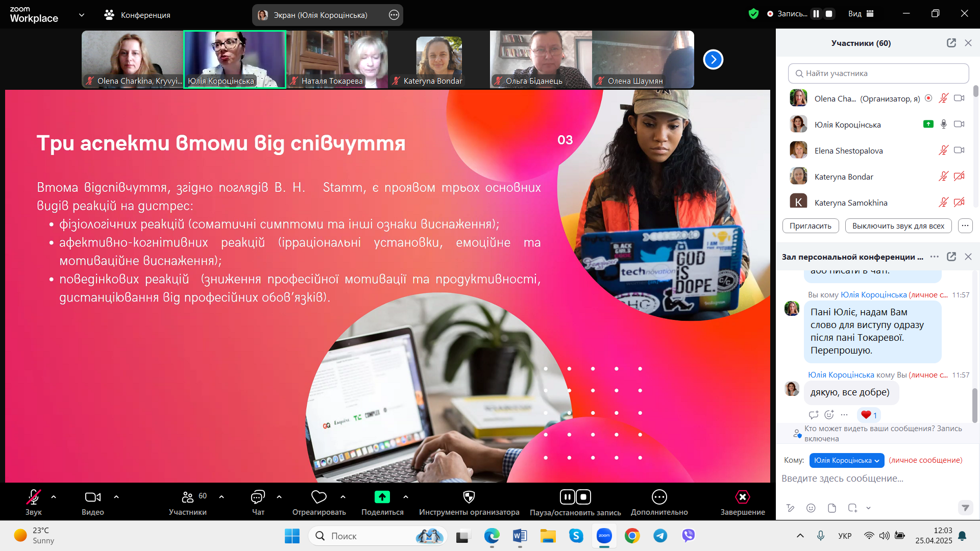
Task: Stop the recording in top bar
Action: point(829,14)
